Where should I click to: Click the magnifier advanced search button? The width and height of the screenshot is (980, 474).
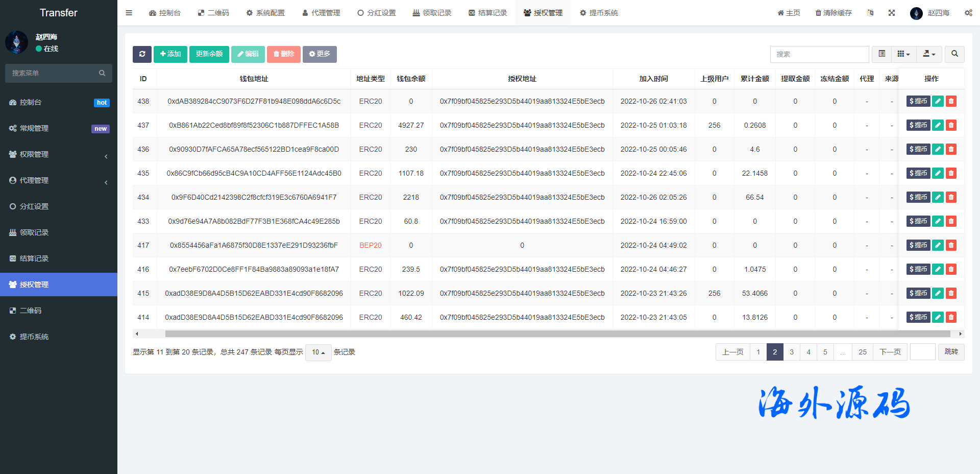(954, 54)
